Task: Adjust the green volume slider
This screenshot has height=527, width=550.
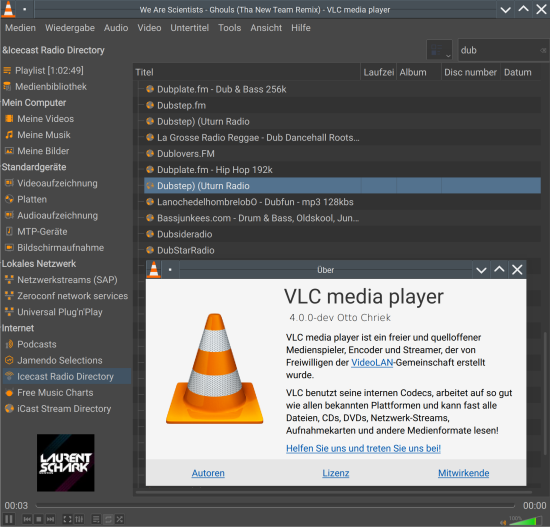Action: pyautogui.click(x=525, y=521)
